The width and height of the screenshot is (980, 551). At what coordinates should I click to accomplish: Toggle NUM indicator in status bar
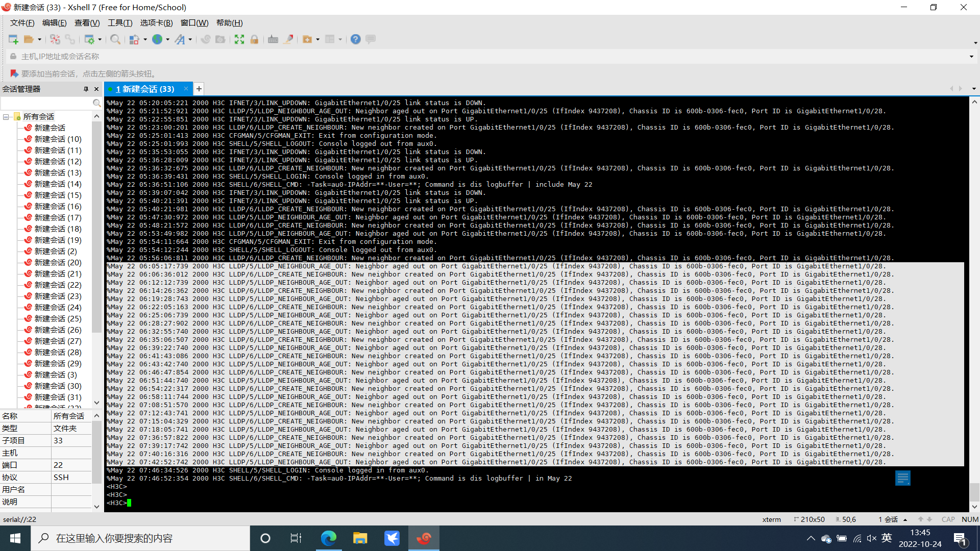(970, 519)
